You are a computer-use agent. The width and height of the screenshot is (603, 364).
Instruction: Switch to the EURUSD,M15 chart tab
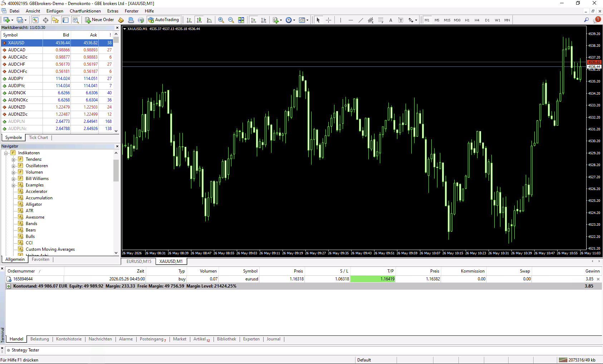point(139,261)
